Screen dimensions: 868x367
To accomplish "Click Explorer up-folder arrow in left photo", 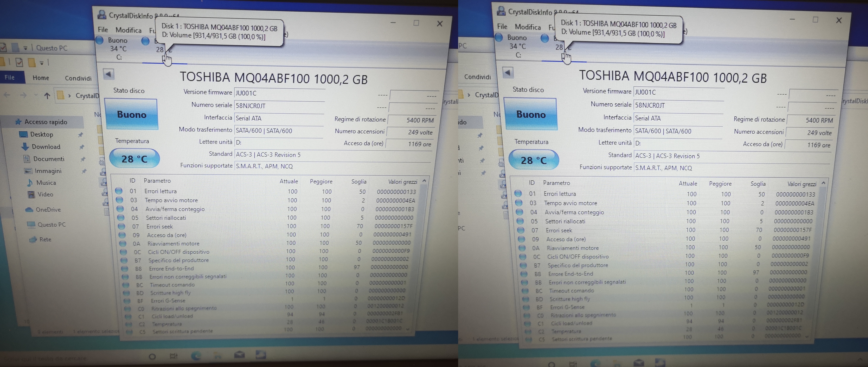I will pos(47,96).
